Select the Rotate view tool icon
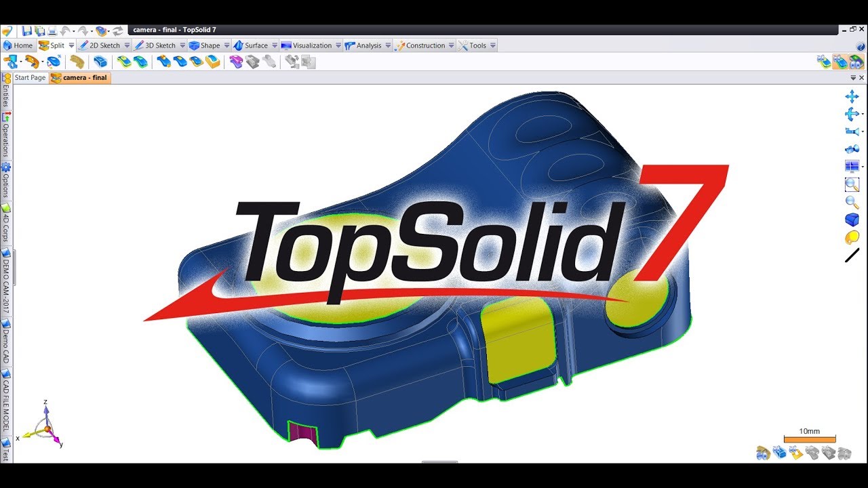This screenshot has height=488, width=868. (852, 114)
